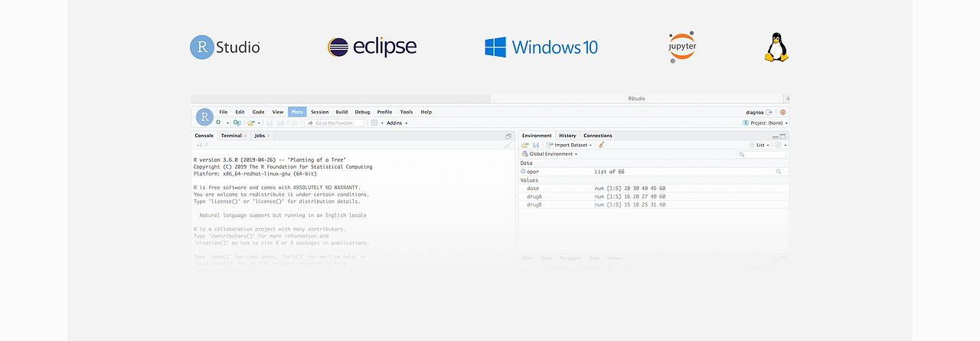Viewport: 980px width, 341px height.
Task: Open the highlighted Plots menu
Action: pos(297,112)
